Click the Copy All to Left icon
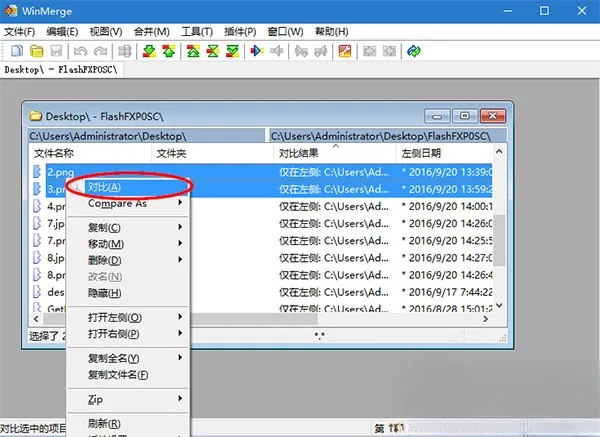600x437 pixels. click(389, 51)
